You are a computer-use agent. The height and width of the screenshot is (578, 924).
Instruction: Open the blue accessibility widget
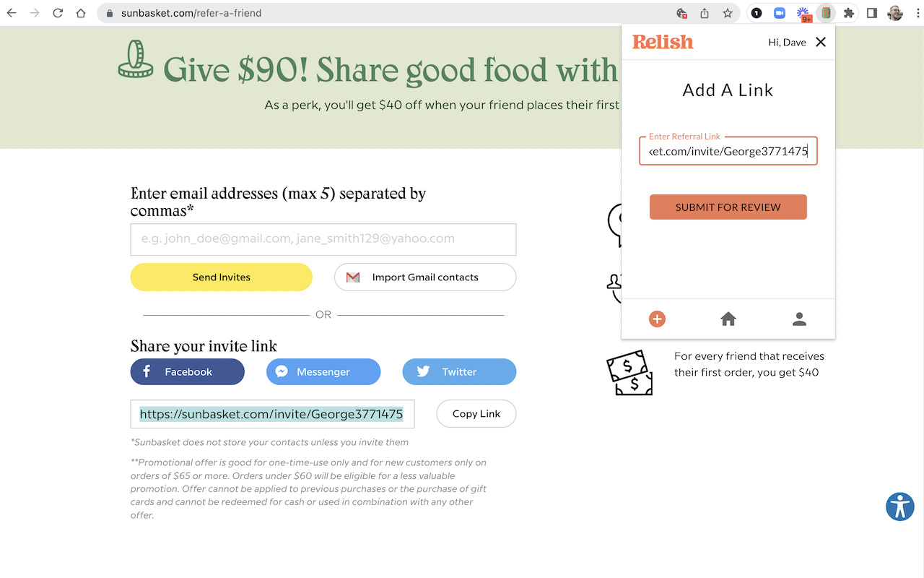[x=899, y=506]
